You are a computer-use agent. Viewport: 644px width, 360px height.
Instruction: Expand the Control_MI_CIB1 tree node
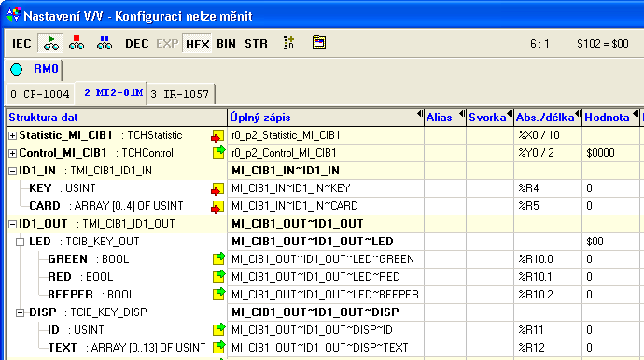pos(13,153)
